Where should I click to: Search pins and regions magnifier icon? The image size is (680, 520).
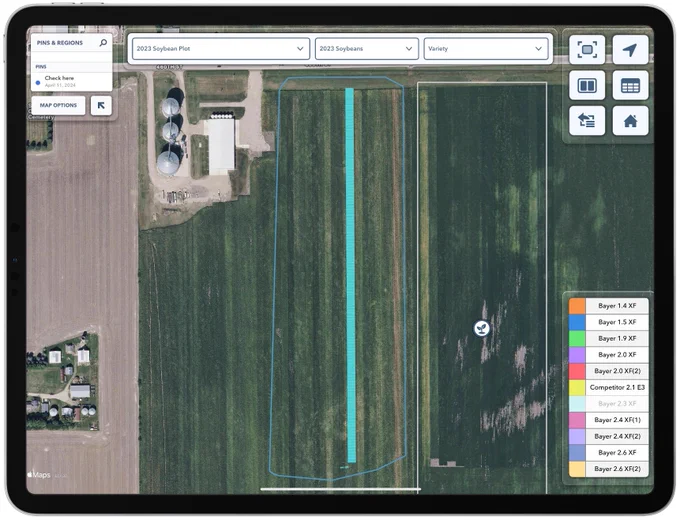click(x=103, y=43)
